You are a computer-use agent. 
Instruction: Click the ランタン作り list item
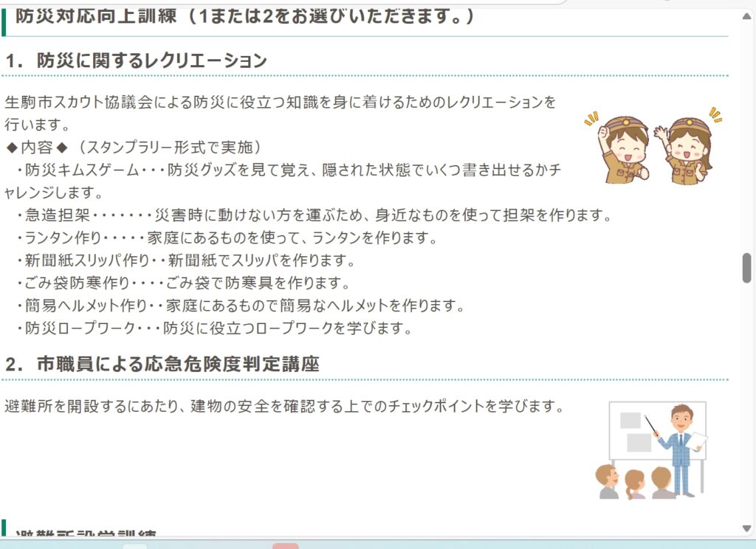coord(227,238)
